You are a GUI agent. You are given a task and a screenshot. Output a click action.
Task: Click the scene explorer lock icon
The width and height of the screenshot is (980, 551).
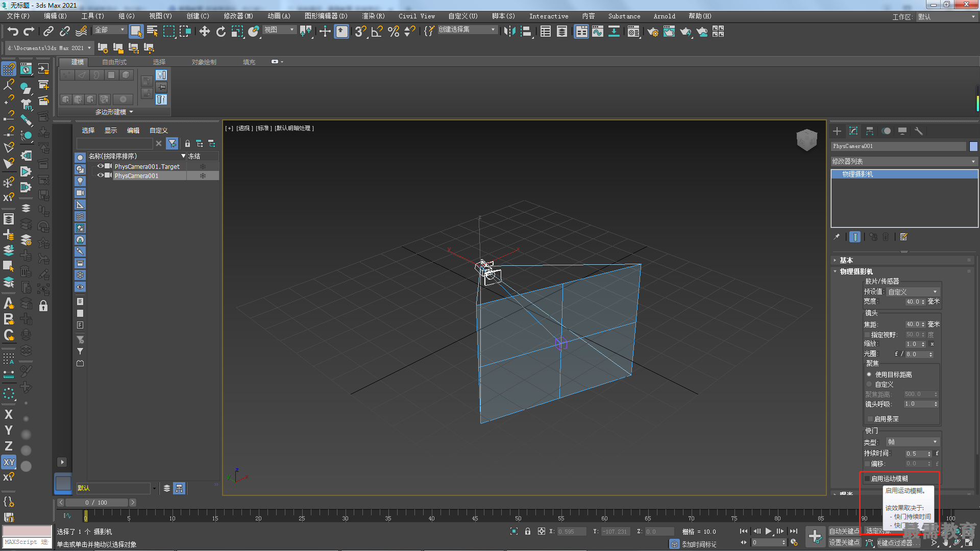point(187,144)
